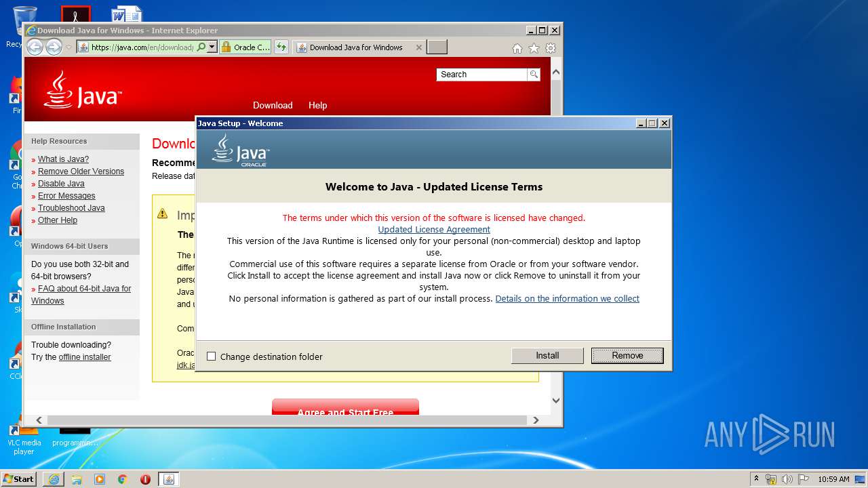Refresh the page in Internet Explorer
868x488 pixels.
281,47
